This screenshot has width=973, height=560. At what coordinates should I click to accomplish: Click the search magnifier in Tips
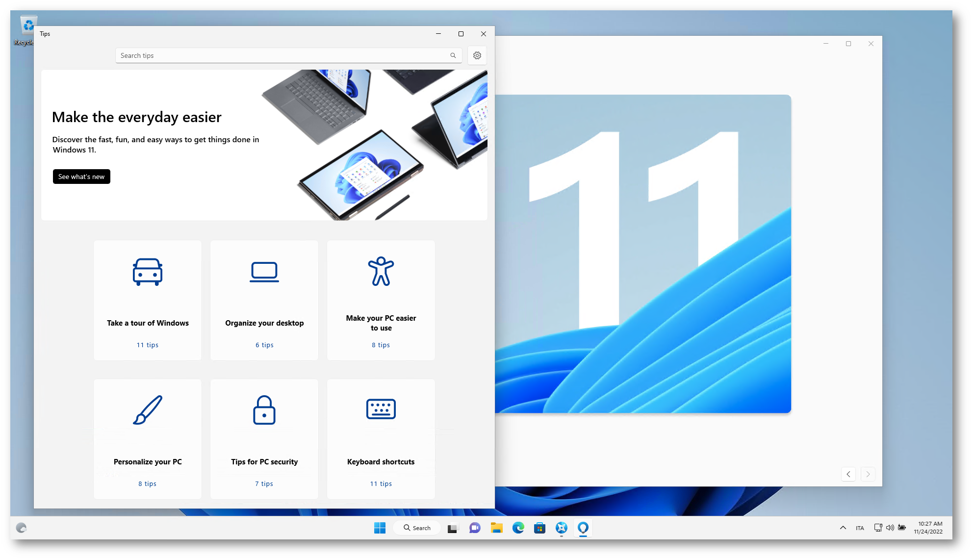(453, 55)
